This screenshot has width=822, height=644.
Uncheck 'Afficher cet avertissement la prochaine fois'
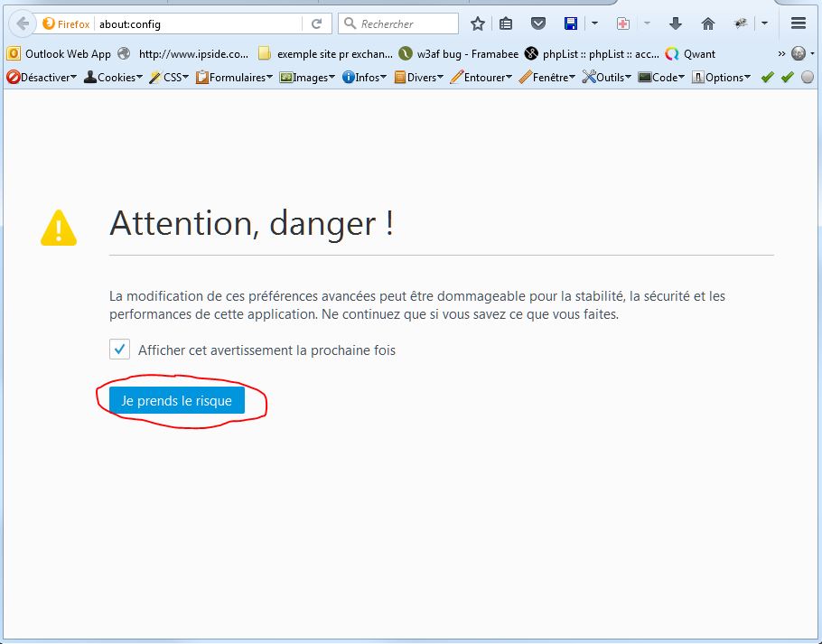119,350
